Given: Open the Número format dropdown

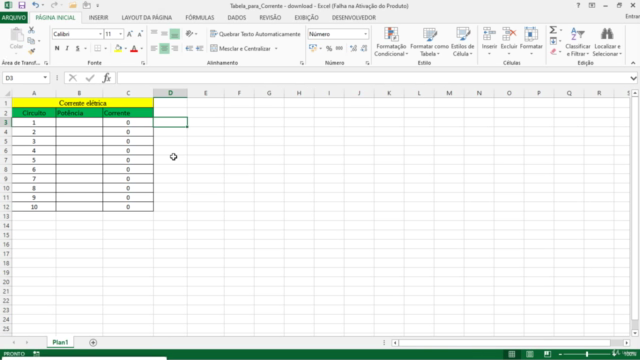Looking at the screenshot, I should tap(365, 34).
